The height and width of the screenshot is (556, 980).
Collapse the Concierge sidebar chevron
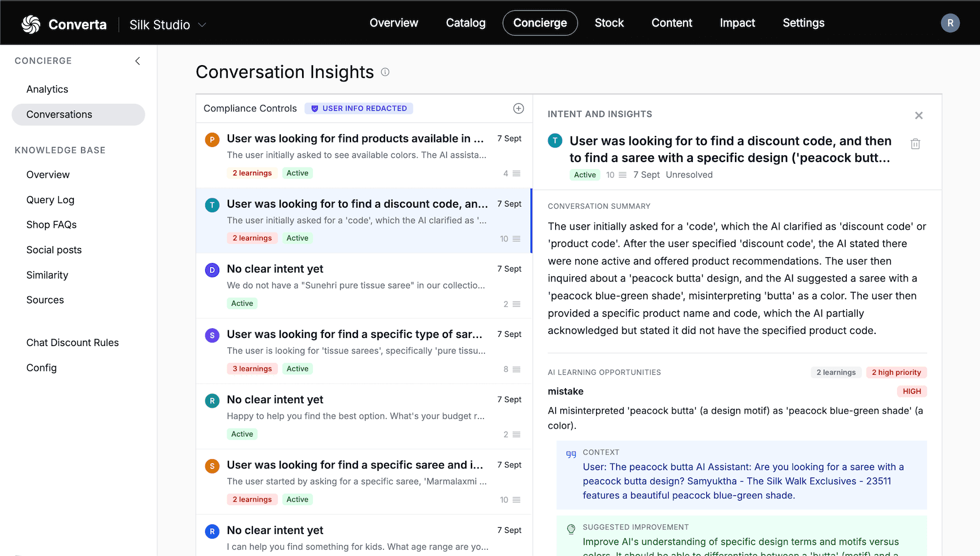[x=138, y=61]
